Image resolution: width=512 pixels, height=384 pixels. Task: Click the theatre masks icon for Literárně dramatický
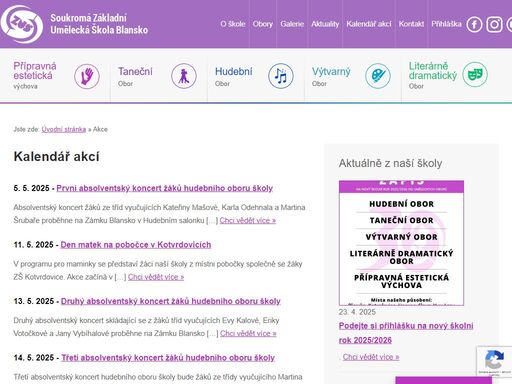475,75
